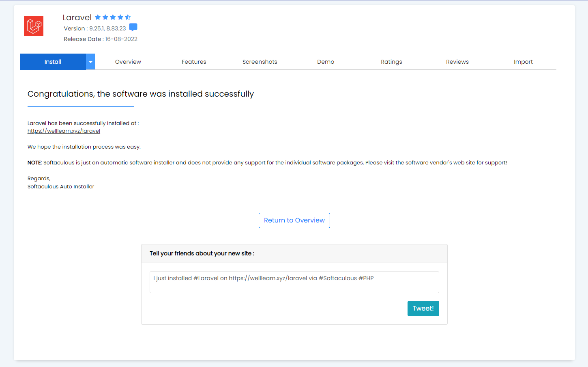Click the 'Congratulations, the software was installed successfully' heading
Screen dimensions: 588x367
tap(141, 94)
